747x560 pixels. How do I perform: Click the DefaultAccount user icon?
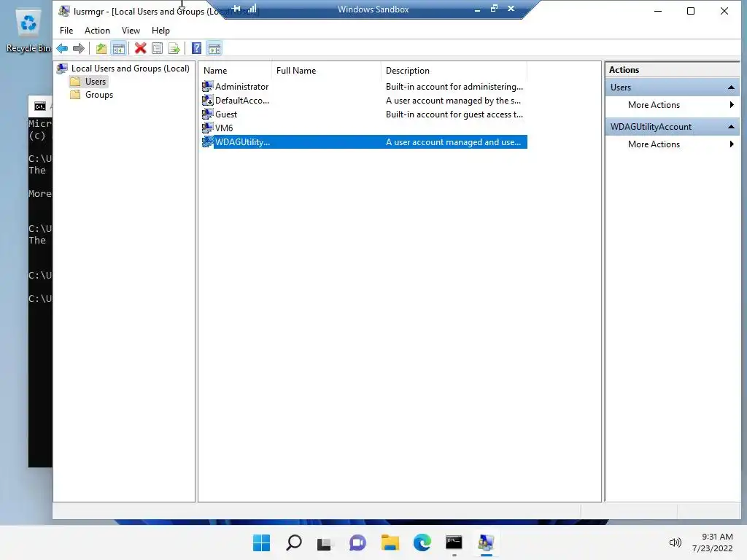207,100
